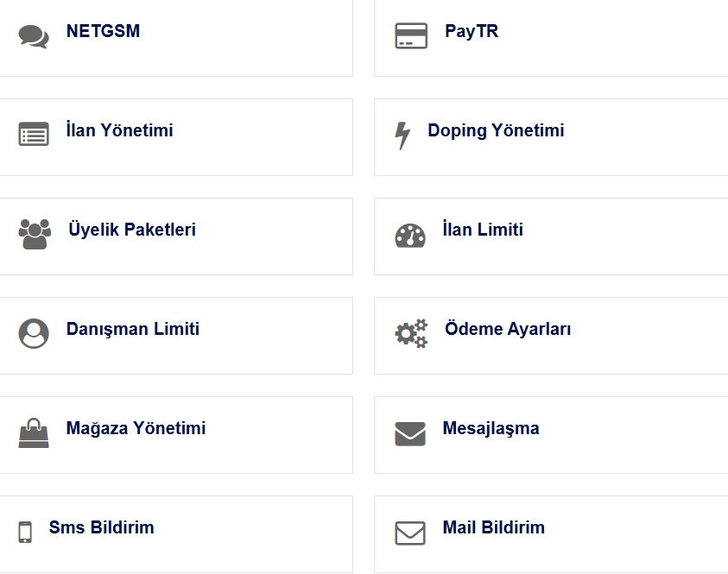Open the PayTR payment link
Viewport: 728px width, 574px height.
(472, 32)
